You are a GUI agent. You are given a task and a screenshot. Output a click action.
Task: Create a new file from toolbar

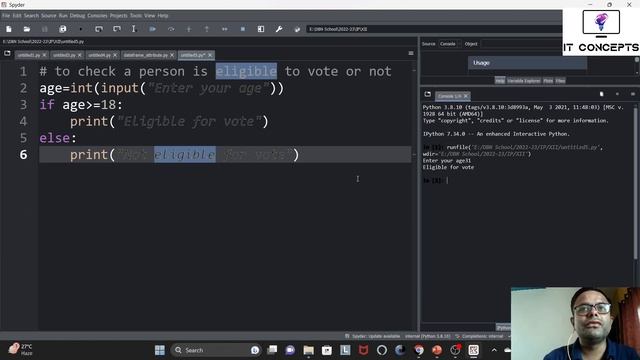click(9, 29)
